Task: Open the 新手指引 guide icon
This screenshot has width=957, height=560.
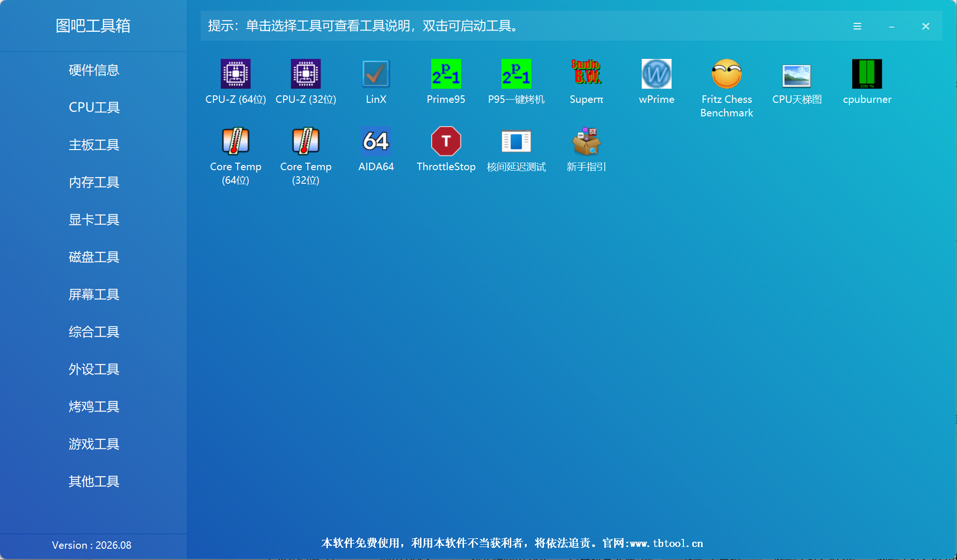Action: (587, 141)
